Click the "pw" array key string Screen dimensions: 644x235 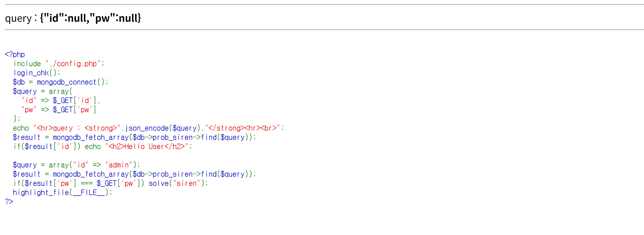click(x=29, y=110)
